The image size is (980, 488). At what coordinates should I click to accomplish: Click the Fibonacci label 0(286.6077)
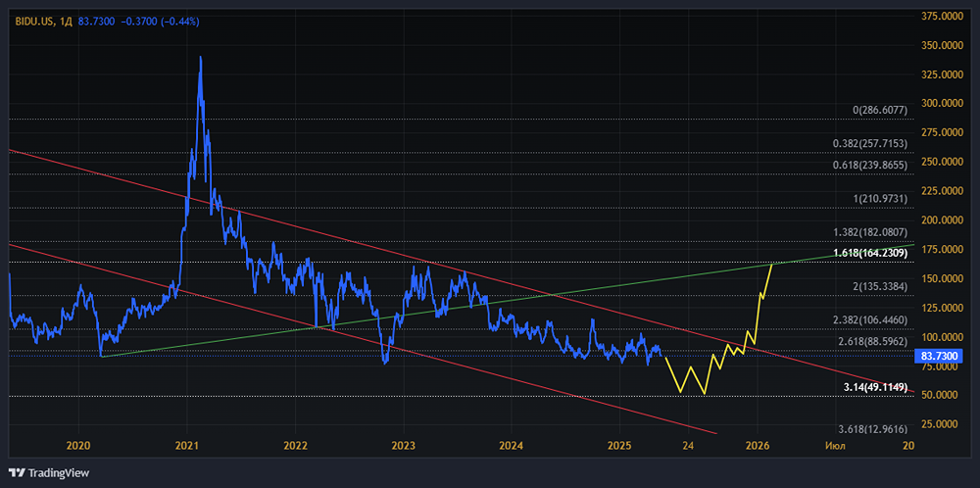tap(879, 110)
